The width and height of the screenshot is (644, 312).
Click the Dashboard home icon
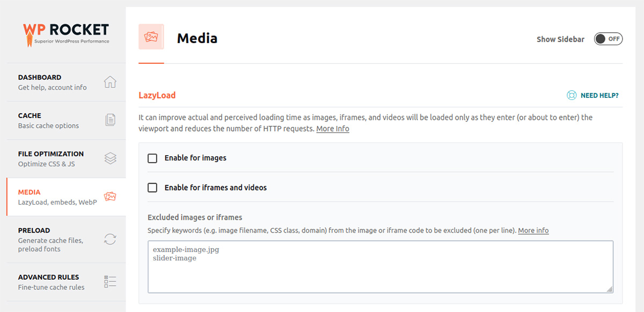pyautogui.click(x=110, y=82)
